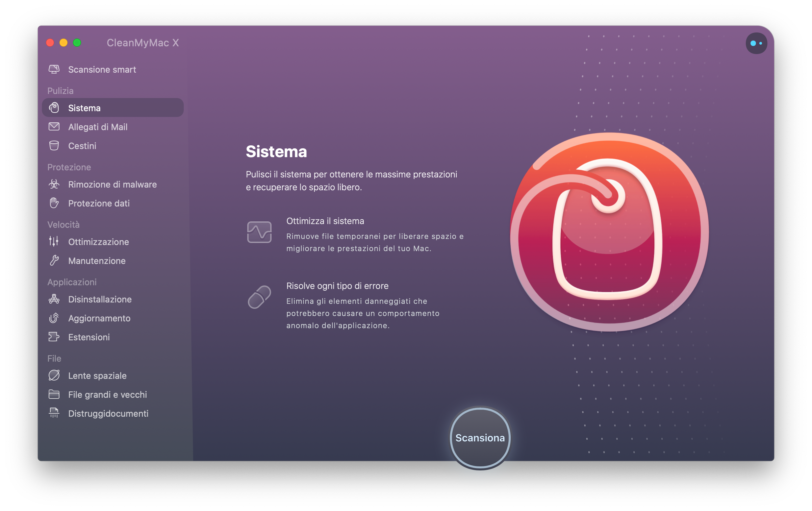The image size is (812, 511).
Task: Click the Rimozione di malware biohazard icon
Action: [x=54, y=184]
